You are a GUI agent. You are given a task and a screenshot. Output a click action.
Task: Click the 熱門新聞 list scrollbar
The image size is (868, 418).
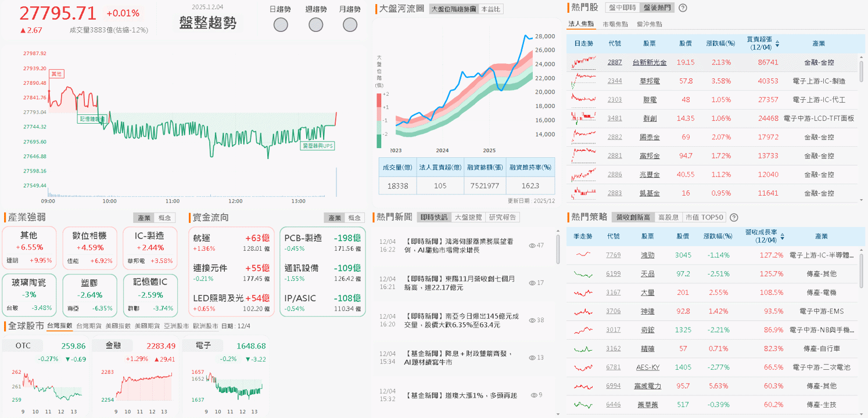point(558,250)
